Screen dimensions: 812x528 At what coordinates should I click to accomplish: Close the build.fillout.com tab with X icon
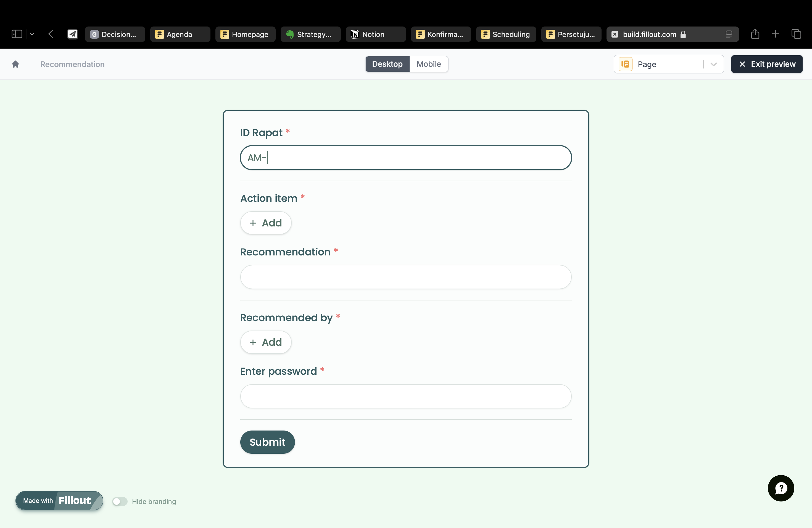[615, 34]
